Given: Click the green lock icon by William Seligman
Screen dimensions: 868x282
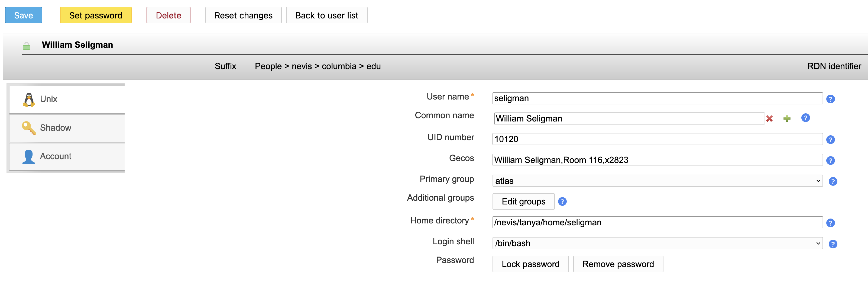Looking at the screenshot, I should point(27,46).
